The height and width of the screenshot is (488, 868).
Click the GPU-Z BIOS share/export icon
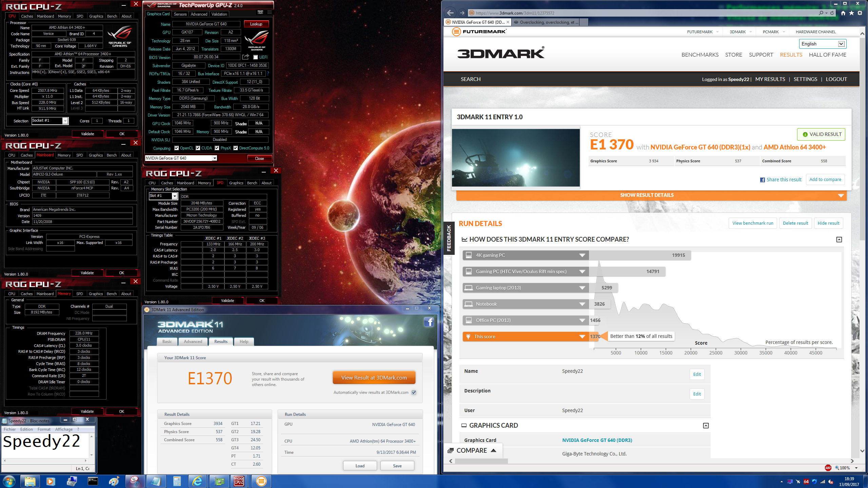(x=245, y=57)
